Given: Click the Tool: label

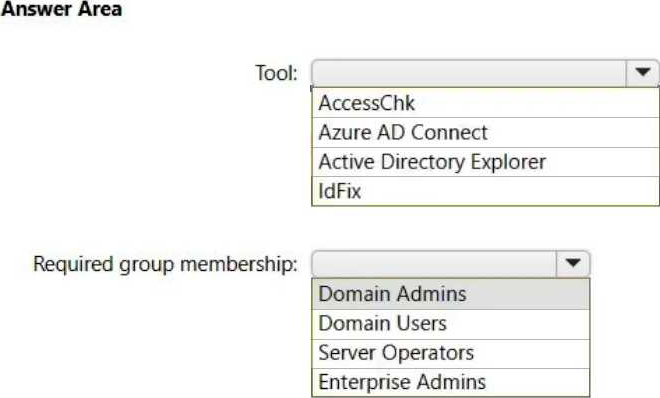Looking at the screenshot, I should point(277,73).
